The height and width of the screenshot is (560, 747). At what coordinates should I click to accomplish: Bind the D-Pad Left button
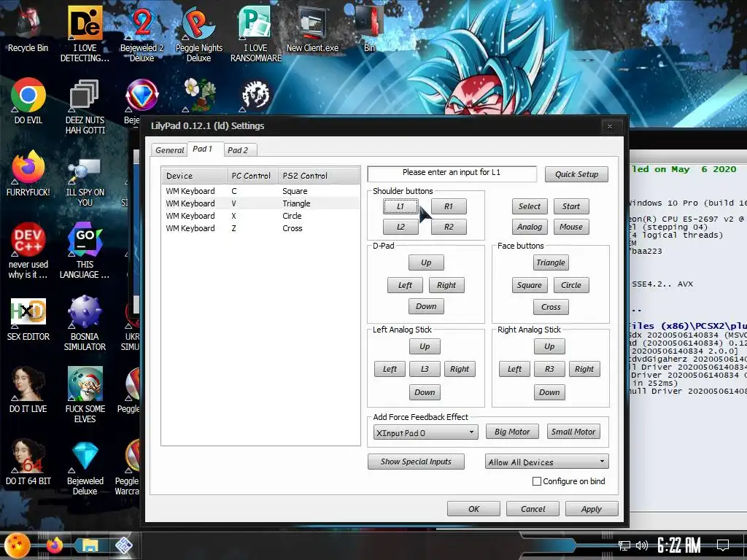coord(405,285)
